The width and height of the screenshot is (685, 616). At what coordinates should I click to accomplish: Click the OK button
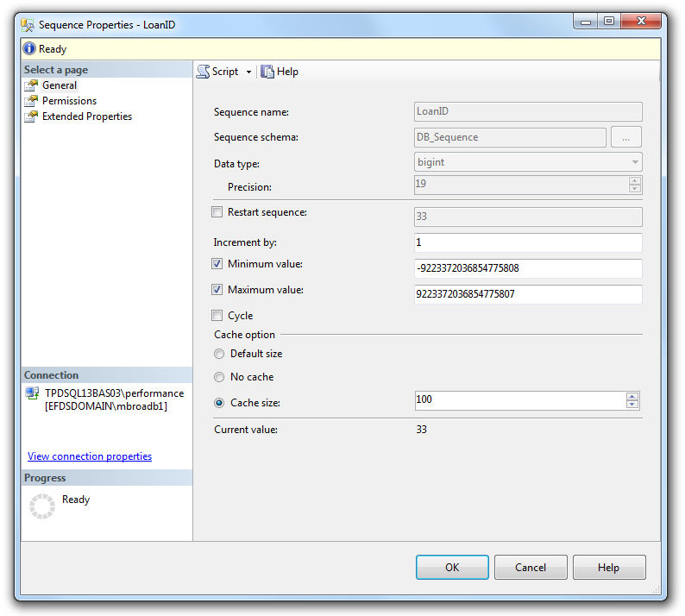tap(452, 568)
